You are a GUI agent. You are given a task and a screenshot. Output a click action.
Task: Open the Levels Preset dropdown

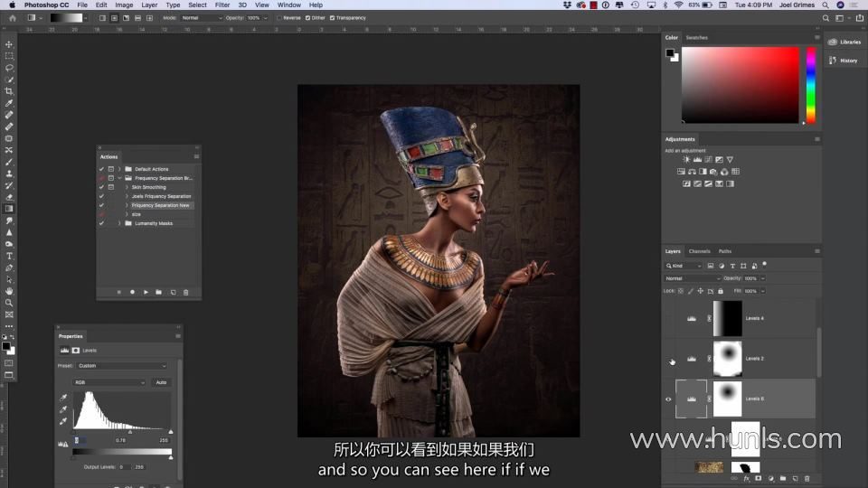tap(122, 366)
